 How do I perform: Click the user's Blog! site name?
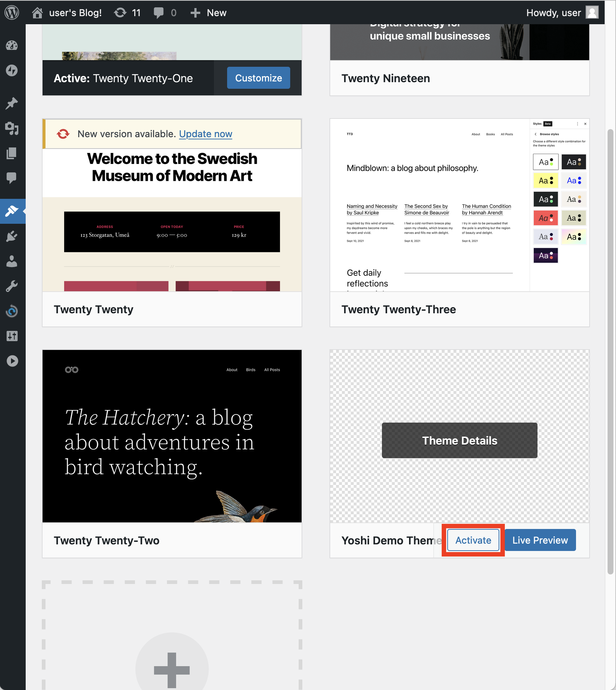click(75, 12)
